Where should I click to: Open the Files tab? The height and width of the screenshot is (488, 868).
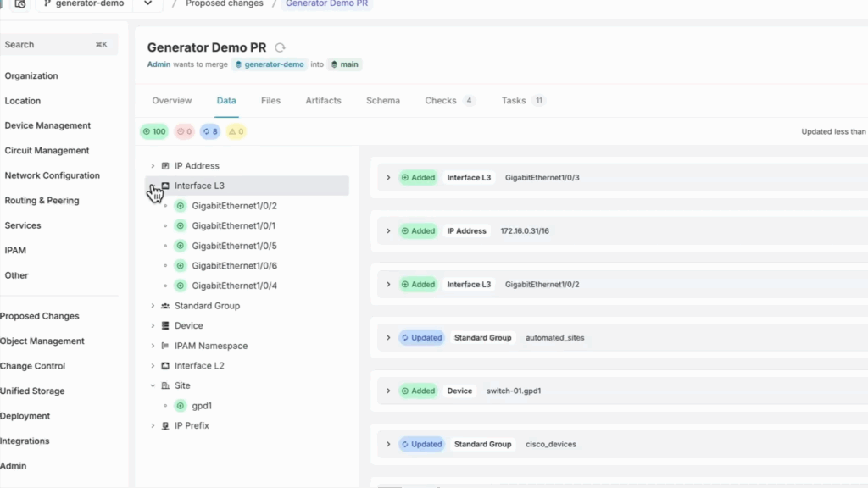[270, 101]
